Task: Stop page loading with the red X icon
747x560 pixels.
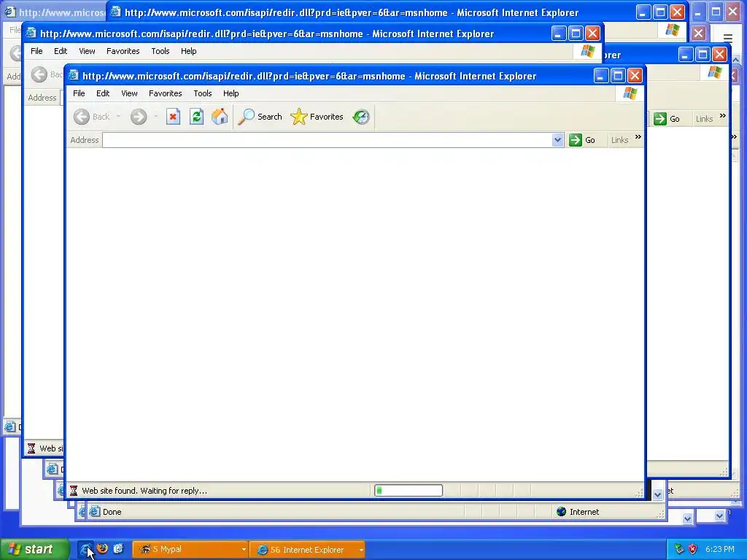Action: pyautogui.click(x=173, y=117)
